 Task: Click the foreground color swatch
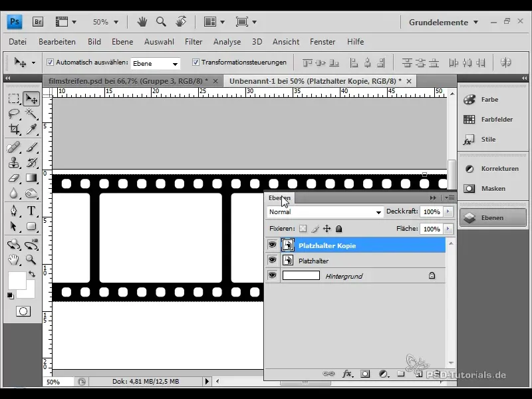coord(17,280)
